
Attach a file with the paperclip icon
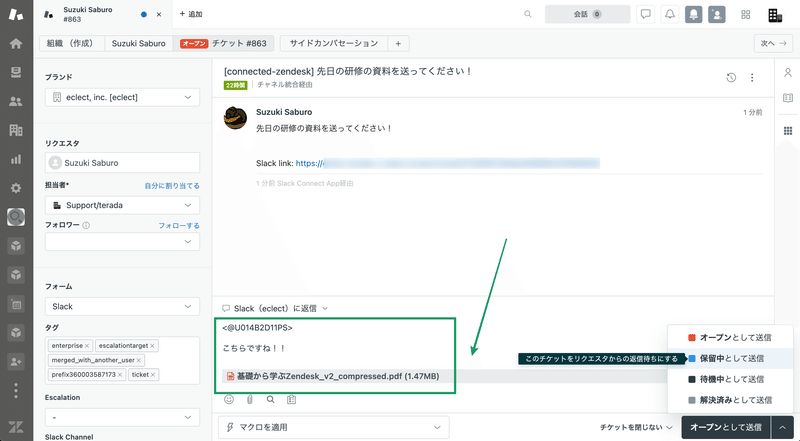tap(250, 400)
